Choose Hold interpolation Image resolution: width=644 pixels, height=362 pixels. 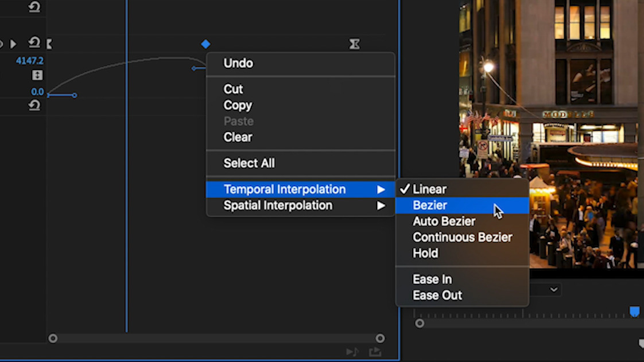click(425, 253)
